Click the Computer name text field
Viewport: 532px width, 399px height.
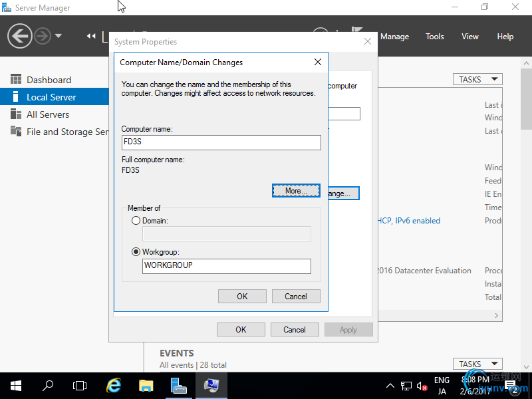(x=221, y=142)
